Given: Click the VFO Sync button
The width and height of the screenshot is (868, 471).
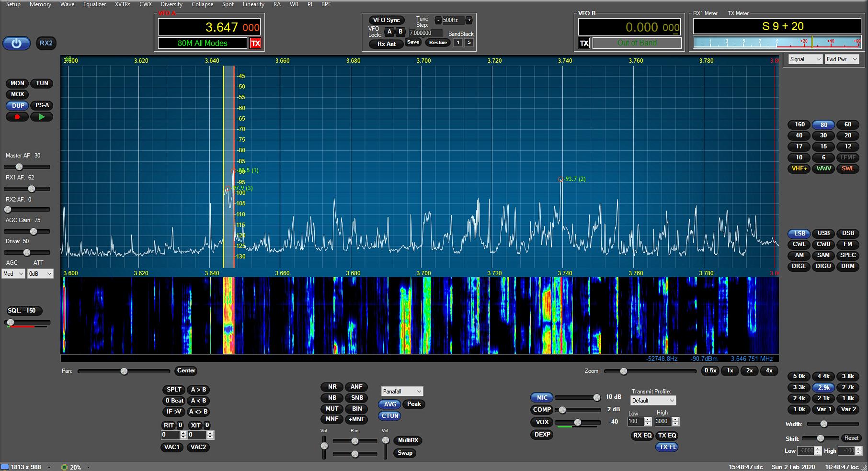Looking at the screenshot, I should 386,20.
